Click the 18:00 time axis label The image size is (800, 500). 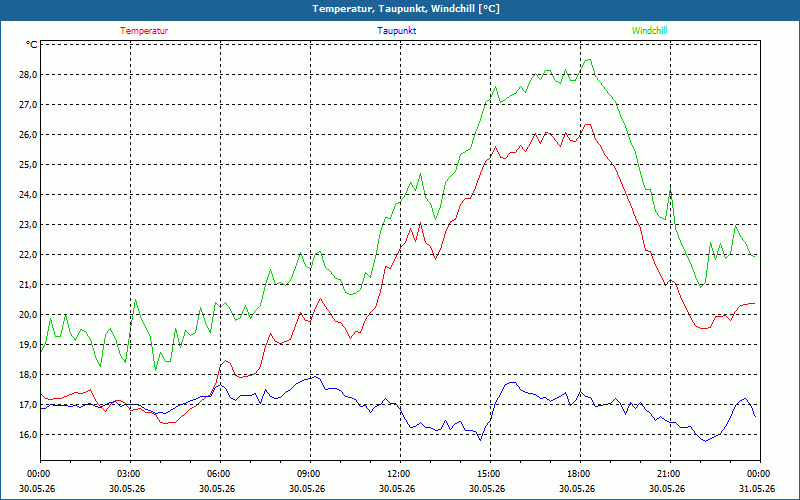580,474
